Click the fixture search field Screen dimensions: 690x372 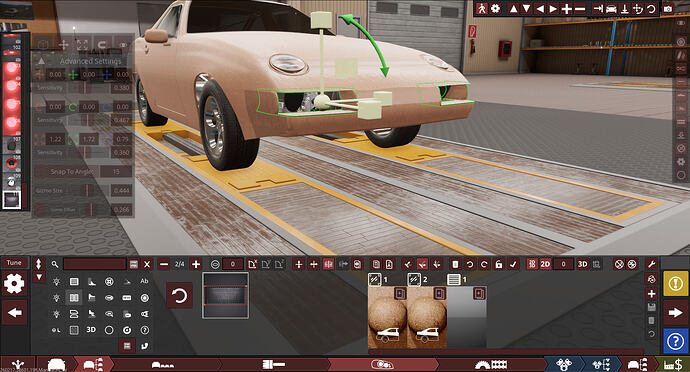(95, 264)
